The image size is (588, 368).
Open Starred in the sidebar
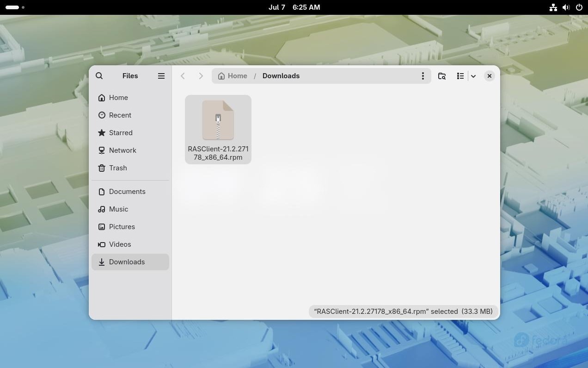point(130,133)
